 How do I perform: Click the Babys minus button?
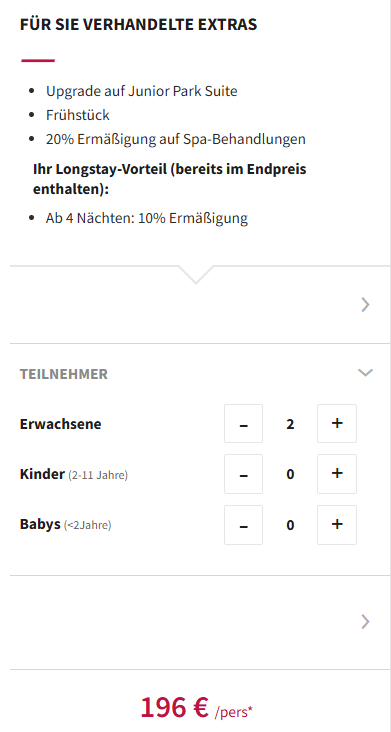[x=243, y=525]
